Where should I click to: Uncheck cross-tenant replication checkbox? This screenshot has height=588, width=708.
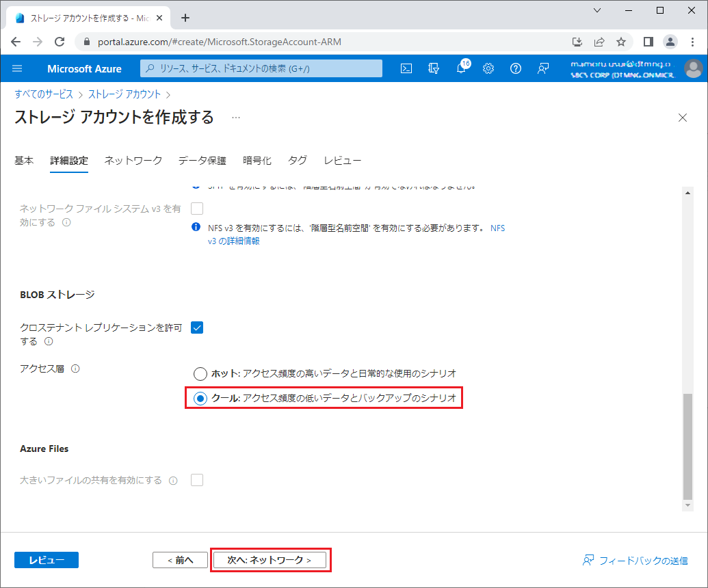tap(197, 328)
